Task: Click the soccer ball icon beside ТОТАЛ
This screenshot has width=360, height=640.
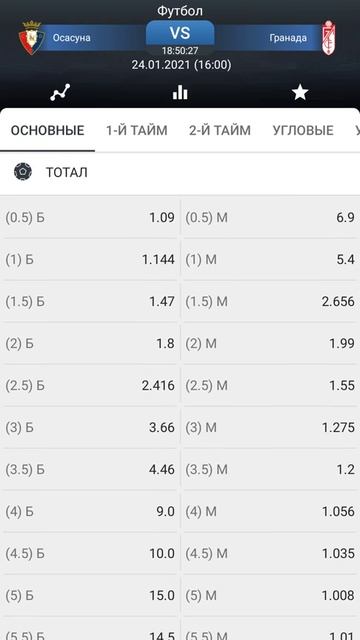Action: coord(23,172)
